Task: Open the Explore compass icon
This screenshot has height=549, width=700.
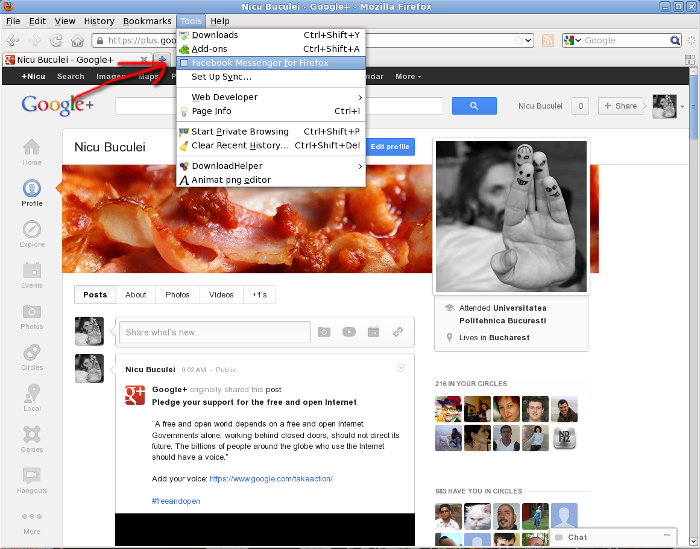Action: [32, 229]
